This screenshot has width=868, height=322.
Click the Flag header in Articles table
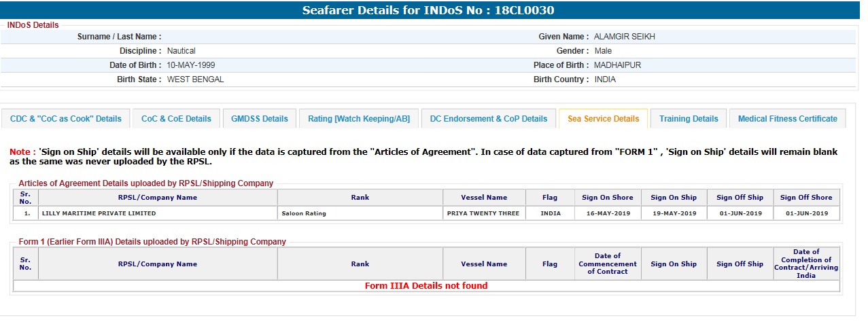pyautogui.click(x=550, y=198)
